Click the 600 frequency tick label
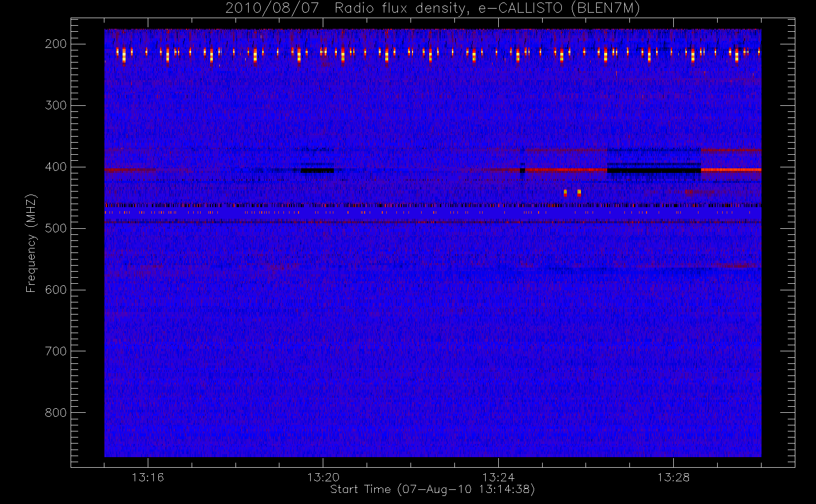 click(x=56, y=290)
